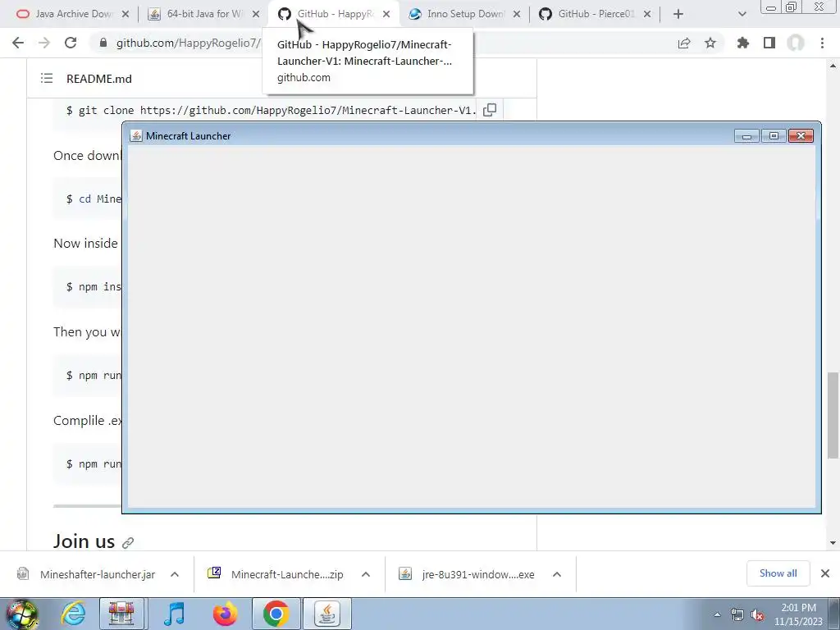
Task: Click the scrollbar down arrow
Action: click(x=833, y=543)
